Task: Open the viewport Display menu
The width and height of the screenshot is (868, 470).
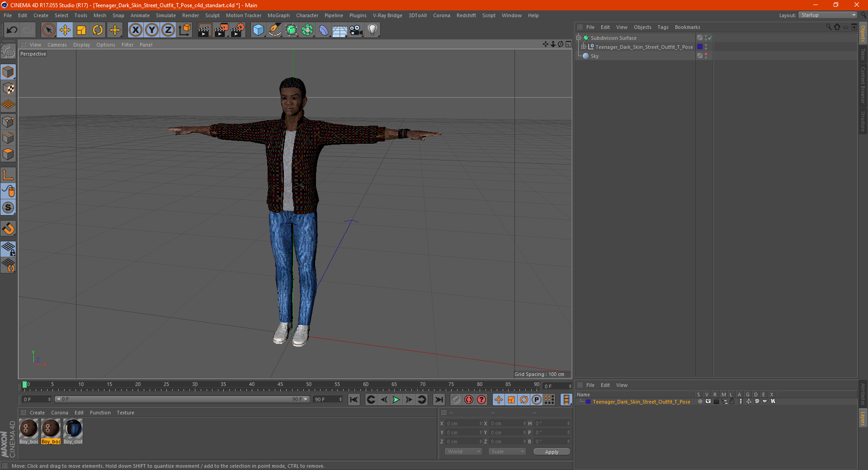Action: [81, 45]
